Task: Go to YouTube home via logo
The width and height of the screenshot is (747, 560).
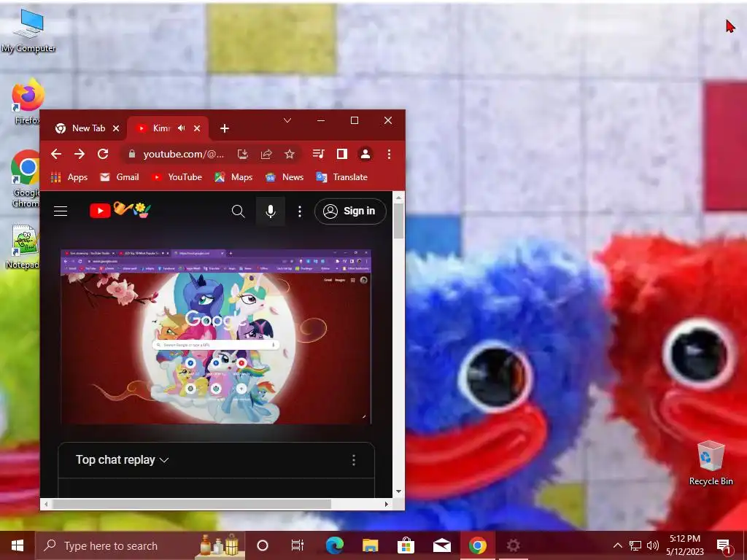Action: pos(120,210)
